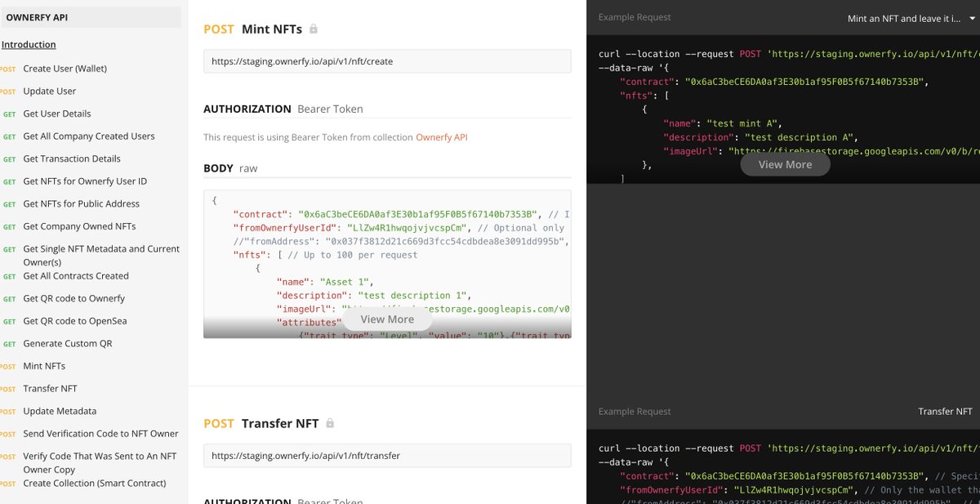Open the Mint an NFT example dropdown
Screen dimensions: 980x504
click(x=910, y=18)
